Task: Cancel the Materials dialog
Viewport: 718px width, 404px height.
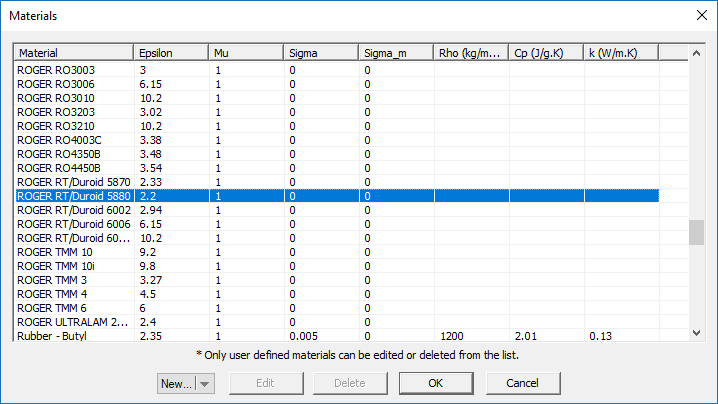Action: (523, 383)
